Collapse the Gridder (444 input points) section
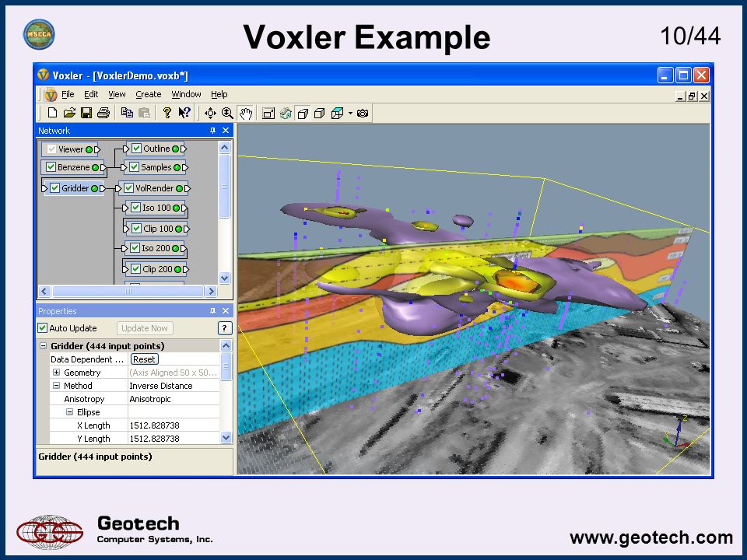Image resolution: width=747 pixels, height=560 pixels. [43, 346]
